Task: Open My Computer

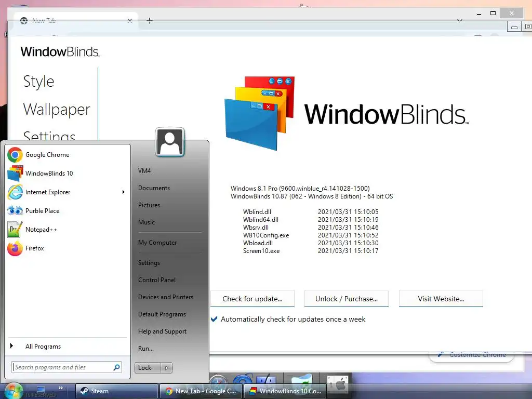Action: (157, 243)
